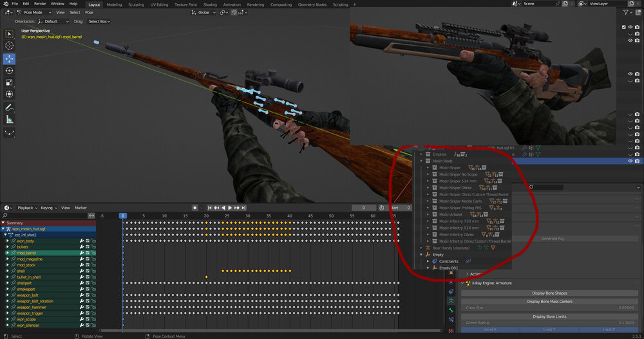Open the Global transform orientation dropdown

click(x=205, y=12)
